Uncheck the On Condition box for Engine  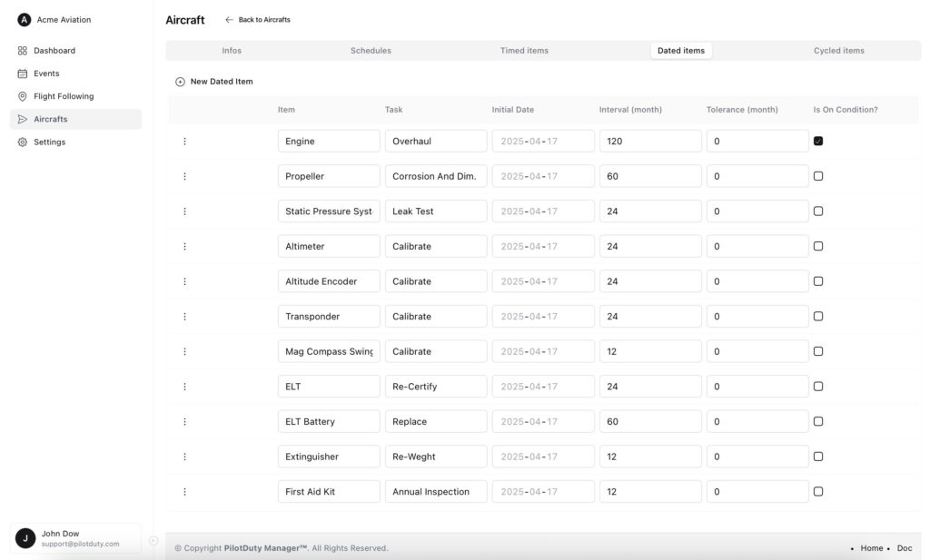(x=818, y=142)
